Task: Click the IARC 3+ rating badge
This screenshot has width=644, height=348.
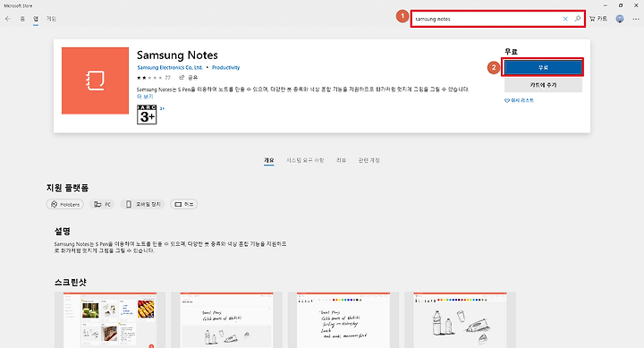Action: (147, 115)
